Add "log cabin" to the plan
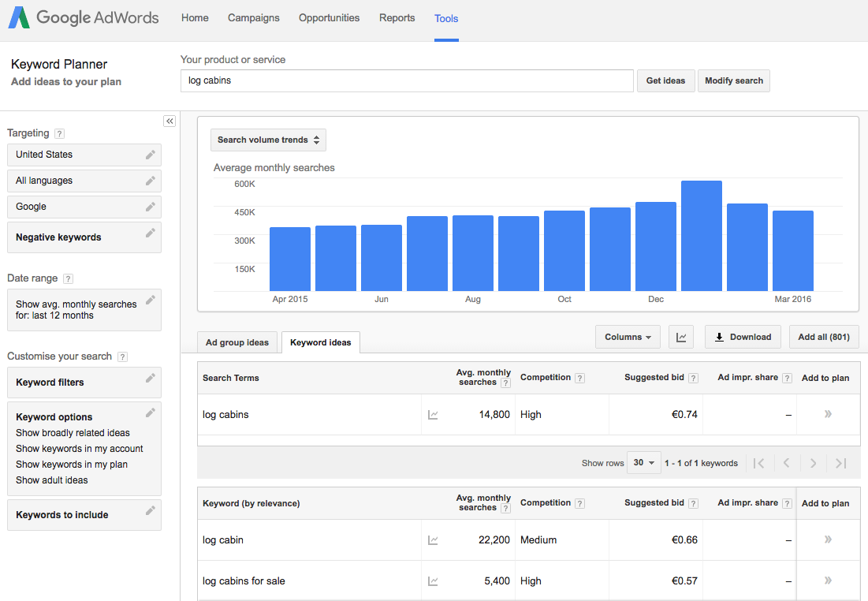The image size is (868, 601). coord(828,539)
